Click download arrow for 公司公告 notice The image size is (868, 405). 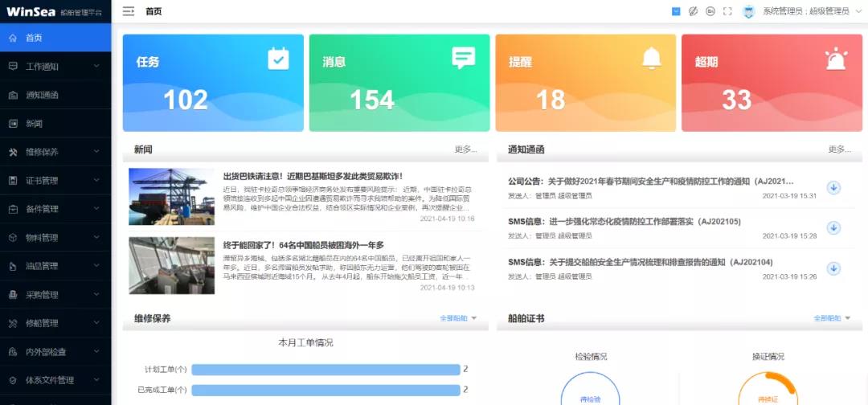[833, 187]
